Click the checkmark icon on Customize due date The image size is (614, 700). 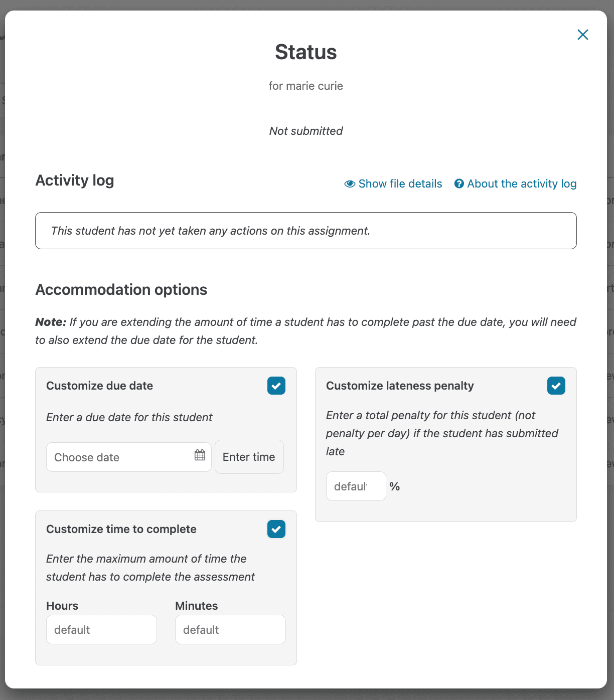coord(276,386)
